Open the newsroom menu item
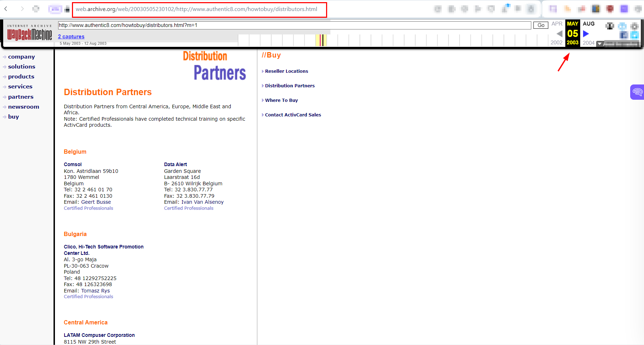 click(24, 107)
